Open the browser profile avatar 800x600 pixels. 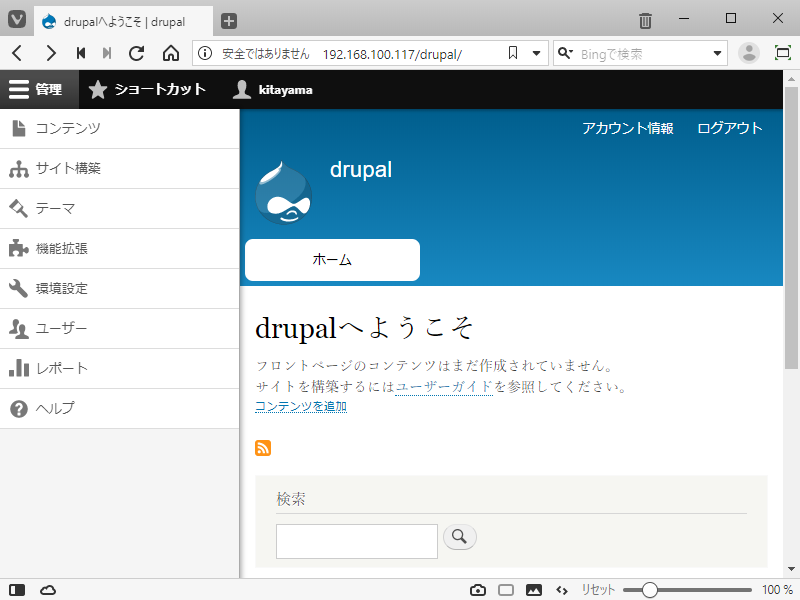749,53
